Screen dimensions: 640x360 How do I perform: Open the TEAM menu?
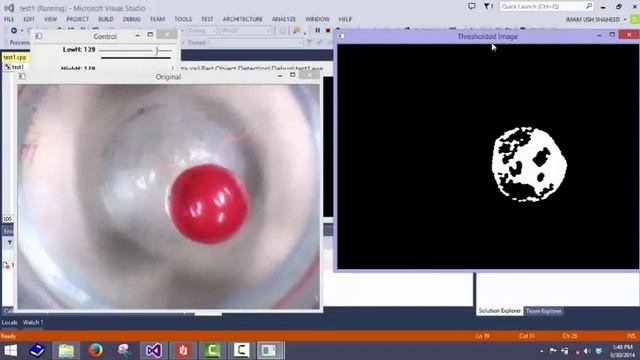157,19
